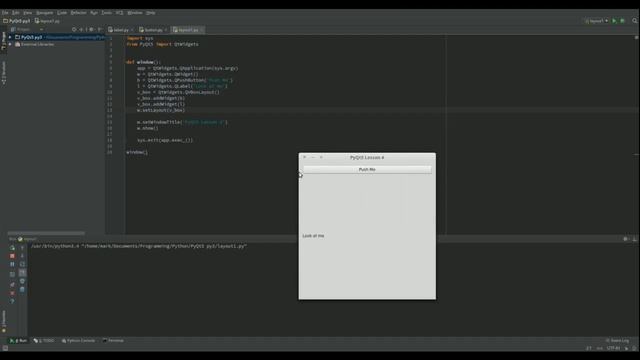The height and width of the screenshot is (360, 640).
Task: Open the Window menu
Action: coord(135,13)
